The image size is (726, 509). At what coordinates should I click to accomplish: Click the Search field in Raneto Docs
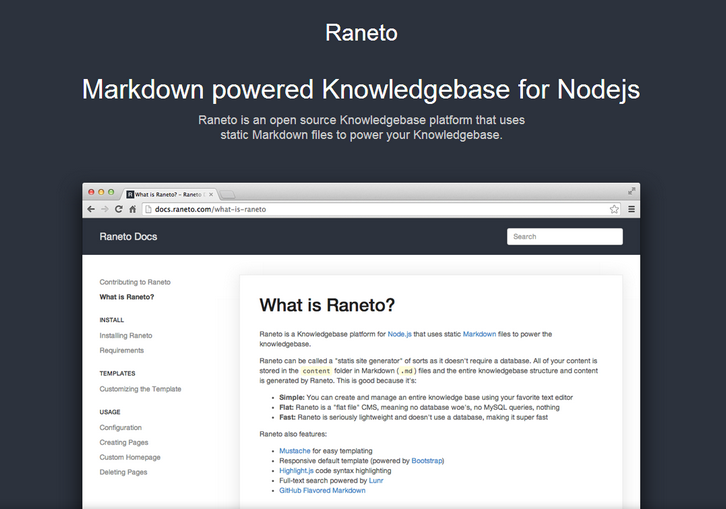click(564, 237)
